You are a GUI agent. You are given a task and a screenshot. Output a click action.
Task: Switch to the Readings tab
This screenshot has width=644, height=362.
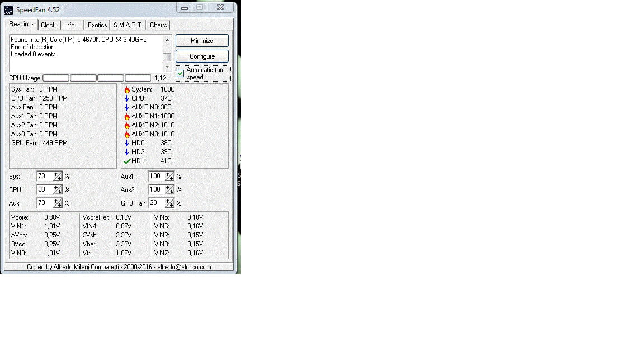21,24
